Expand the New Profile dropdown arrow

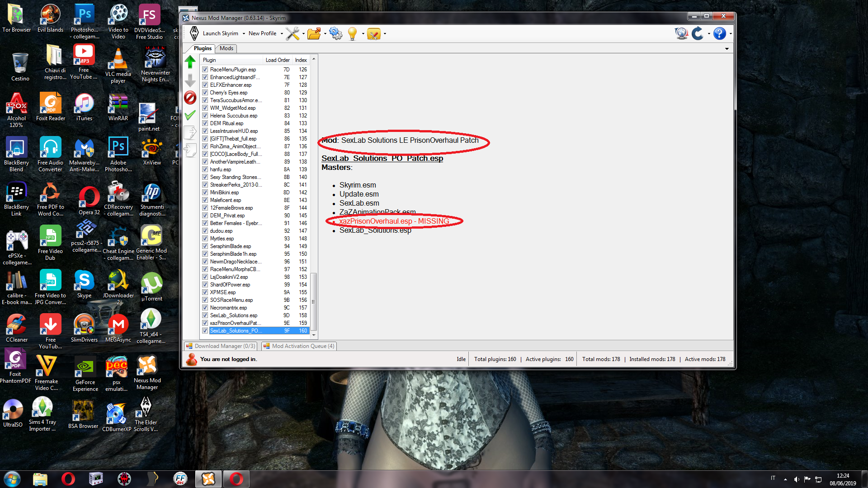pyautogui.click(x=282, y=33)
